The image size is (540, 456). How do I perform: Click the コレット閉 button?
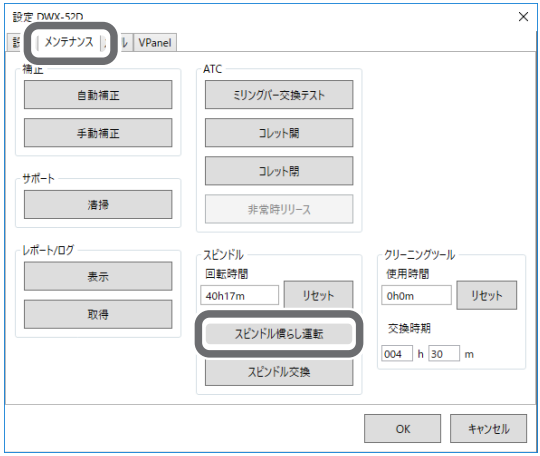tap(279, 171)
